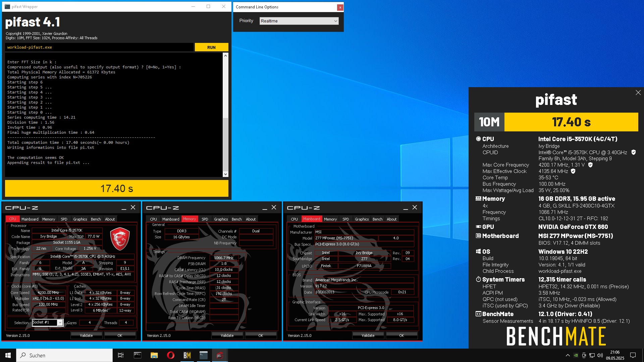Click the NVIDIA GeForce GTX 660 text

click(573, 227)
